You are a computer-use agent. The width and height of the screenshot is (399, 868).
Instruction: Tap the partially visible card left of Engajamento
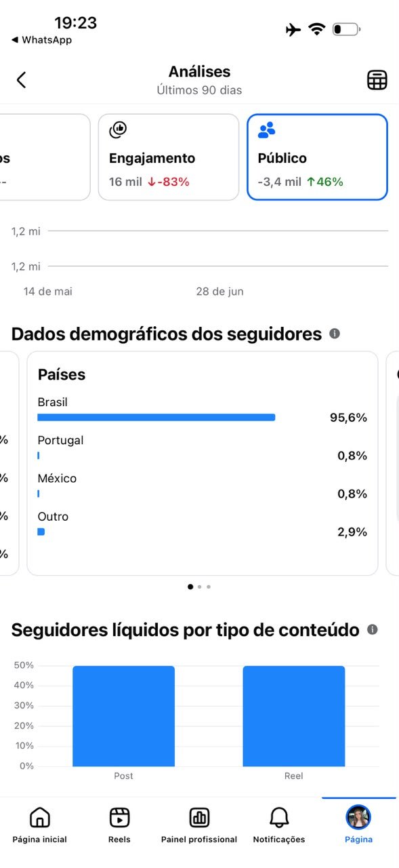click(x=45, y=157)
